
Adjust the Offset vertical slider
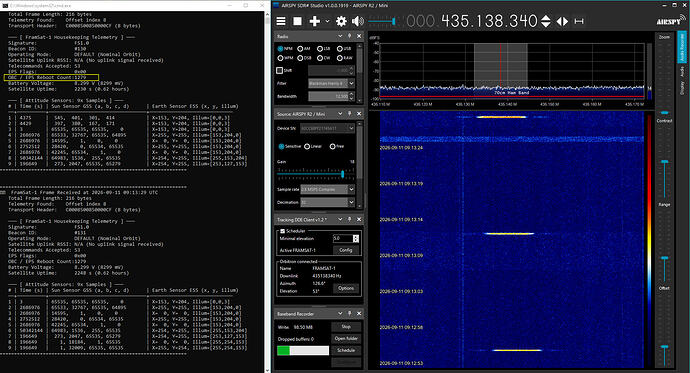coord(664,330)
